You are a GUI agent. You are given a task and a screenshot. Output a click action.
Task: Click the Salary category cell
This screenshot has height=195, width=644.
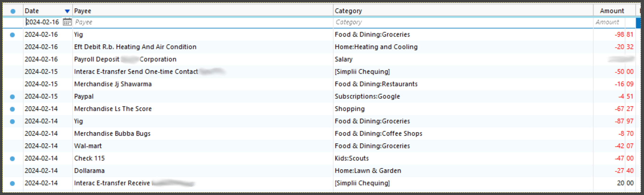(344, 59)
